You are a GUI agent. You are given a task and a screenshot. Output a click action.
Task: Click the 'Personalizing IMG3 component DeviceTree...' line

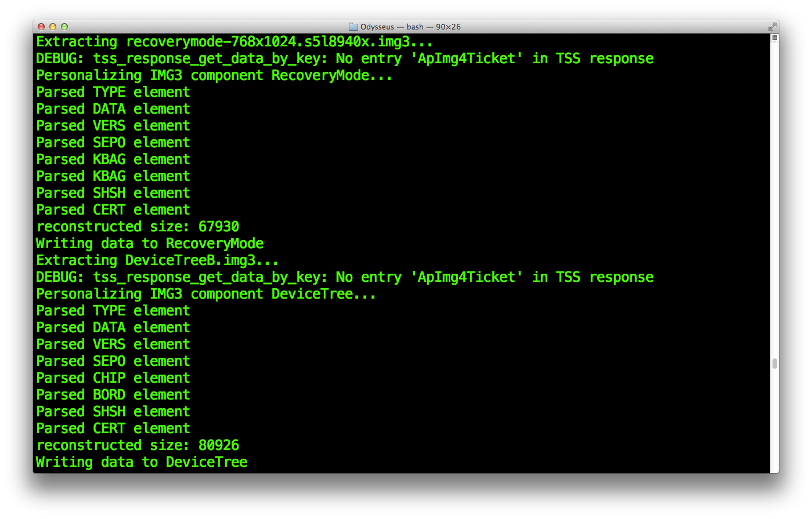206,294
